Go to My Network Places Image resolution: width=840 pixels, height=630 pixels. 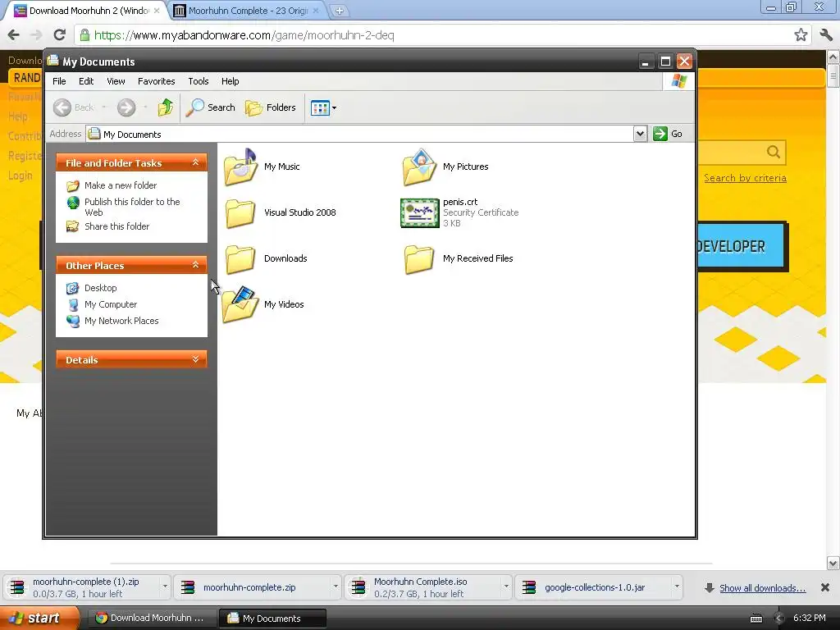121,321
